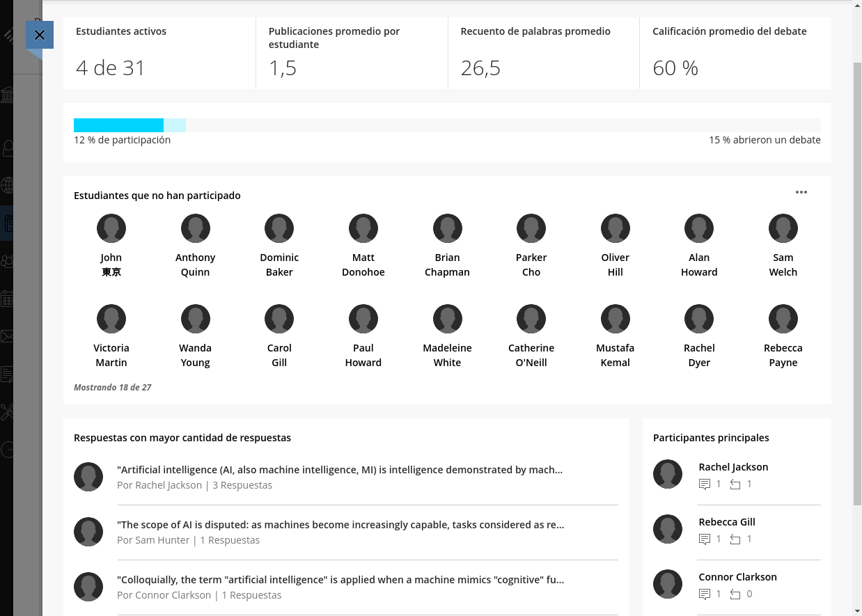Click Mustafa Kemal's avatar
This screenshot has height=616, width=862.
(616, 319)
